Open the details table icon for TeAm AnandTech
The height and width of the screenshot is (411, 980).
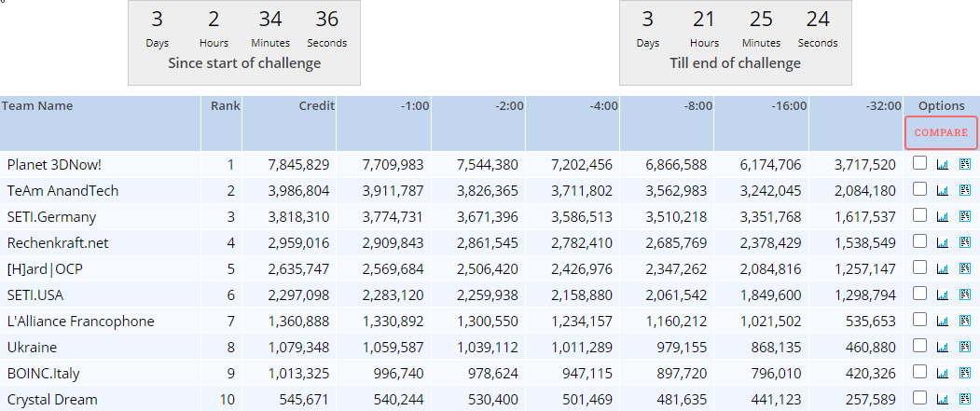(964, 190)
